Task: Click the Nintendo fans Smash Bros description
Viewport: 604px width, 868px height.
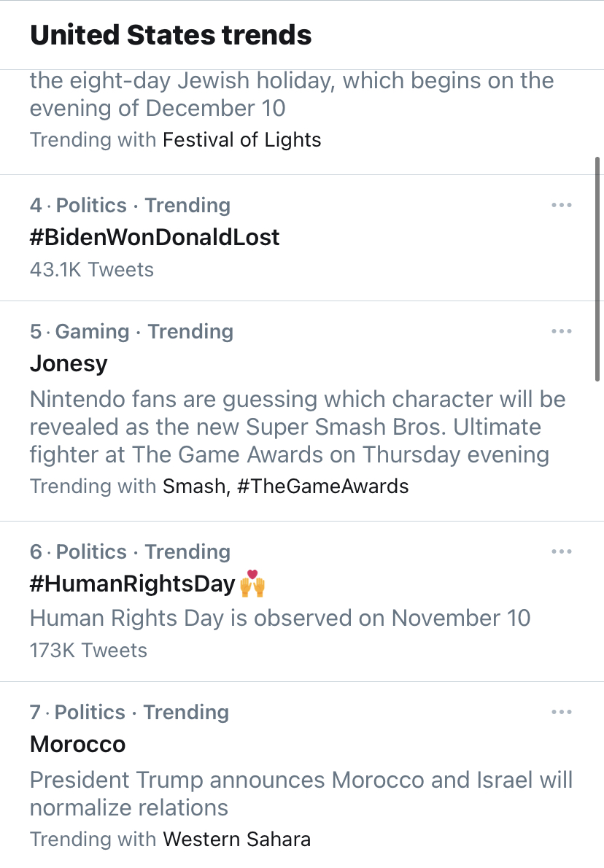Action: 298,427
